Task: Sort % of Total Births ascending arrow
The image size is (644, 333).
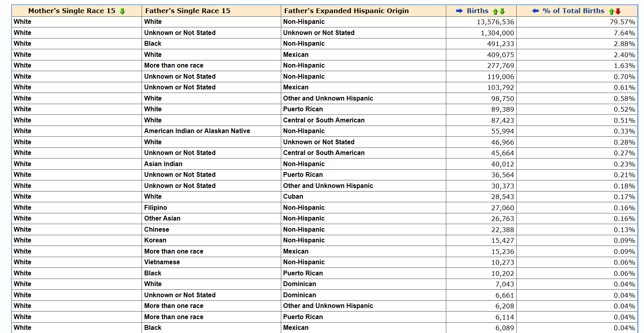Action: [611, 11]
